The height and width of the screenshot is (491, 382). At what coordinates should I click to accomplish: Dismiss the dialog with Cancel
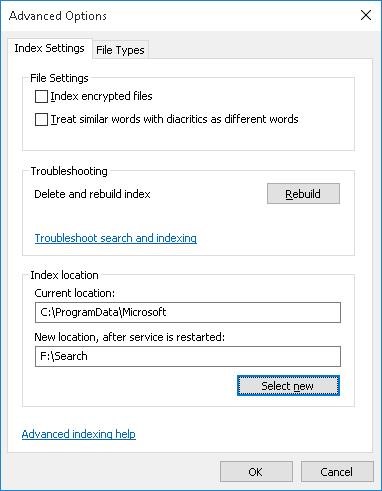point(337,472)
